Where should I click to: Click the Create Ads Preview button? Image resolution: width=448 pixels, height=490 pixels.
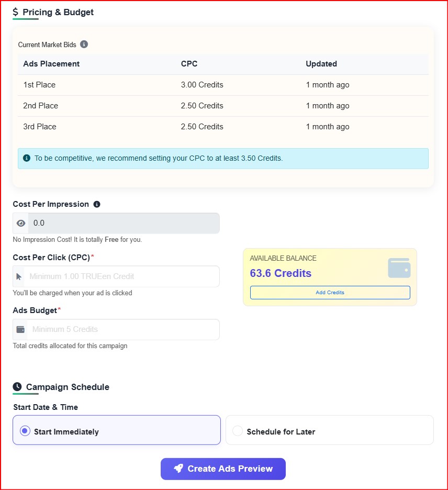[x=223, y=469]
